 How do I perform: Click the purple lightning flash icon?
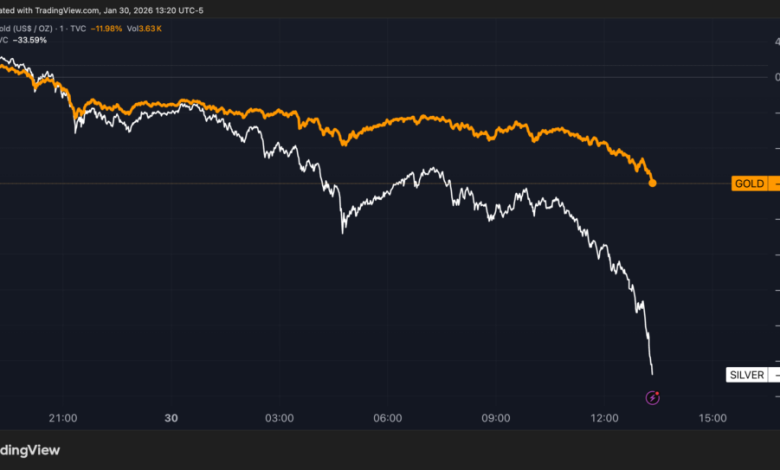click(652, 397)
